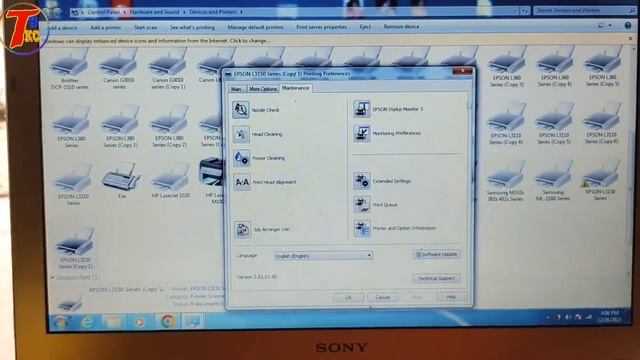Image resolution: width=640 pixels, height=360 pixels.
Task: Select the Brother DCP printer icon
Action: click(70, 69)
